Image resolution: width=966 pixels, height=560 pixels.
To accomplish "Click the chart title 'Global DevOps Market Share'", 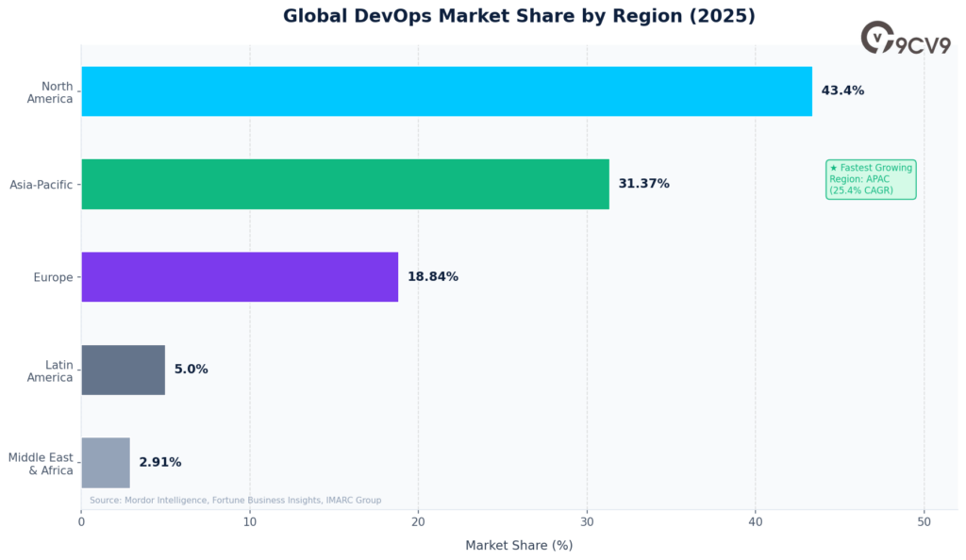I will coord(520,15).
